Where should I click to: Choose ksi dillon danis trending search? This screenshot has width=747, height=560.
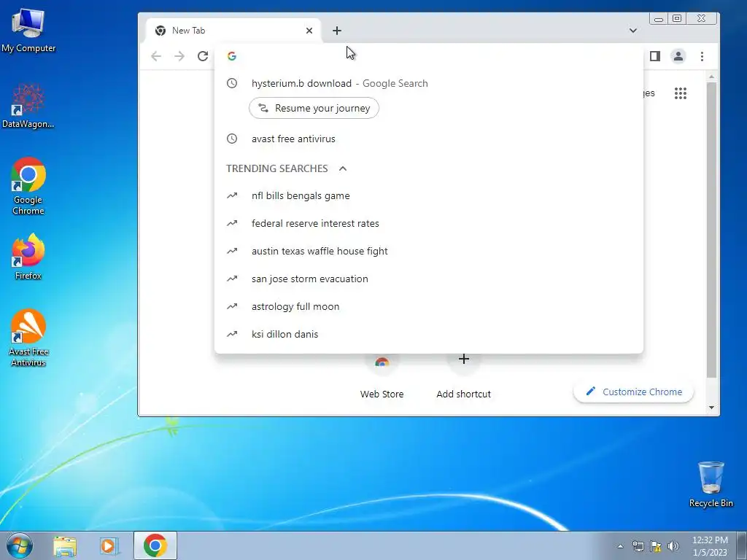coord(429,334)
